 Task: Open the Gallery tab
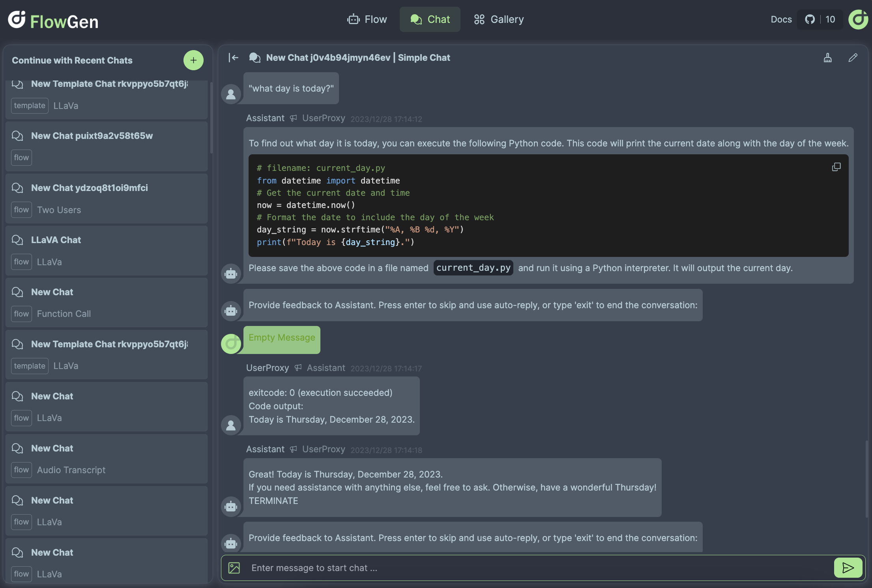coord(499,19)
